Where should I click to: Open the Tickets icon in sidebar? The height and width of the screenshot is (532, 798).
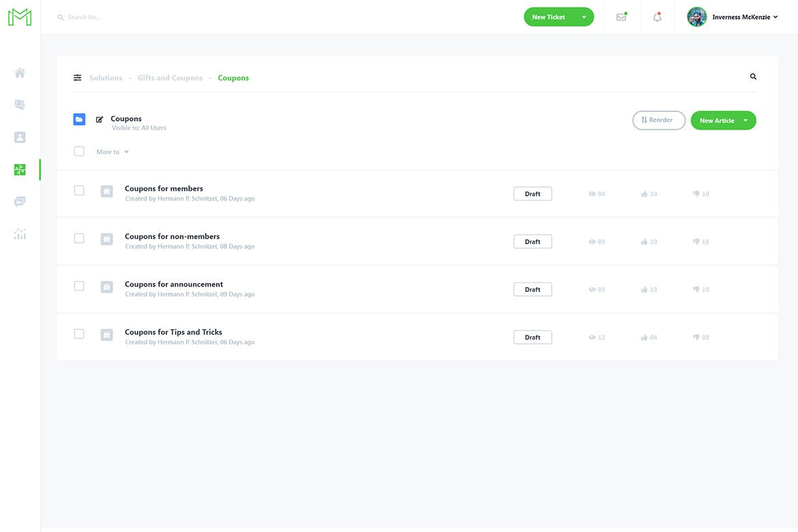pos(20,104)
